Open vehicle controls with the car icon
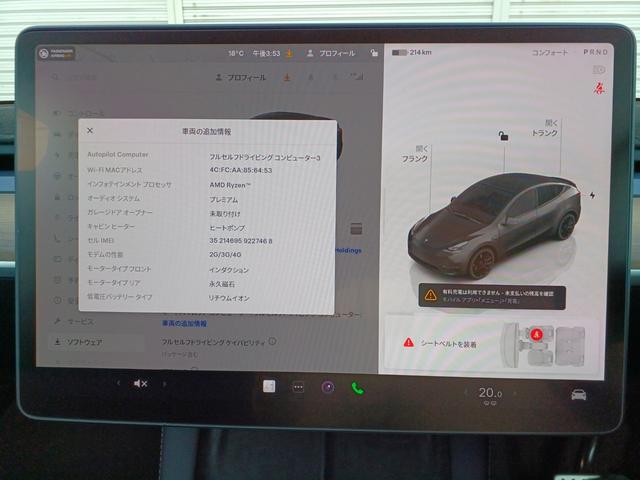 [x=578, y=395]
